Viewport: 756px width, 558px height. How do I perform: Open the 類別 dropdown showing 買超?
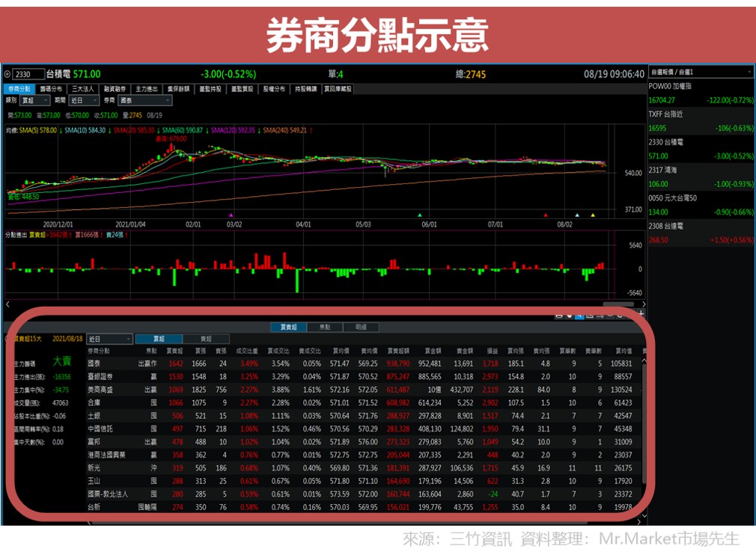click(34, 100)
